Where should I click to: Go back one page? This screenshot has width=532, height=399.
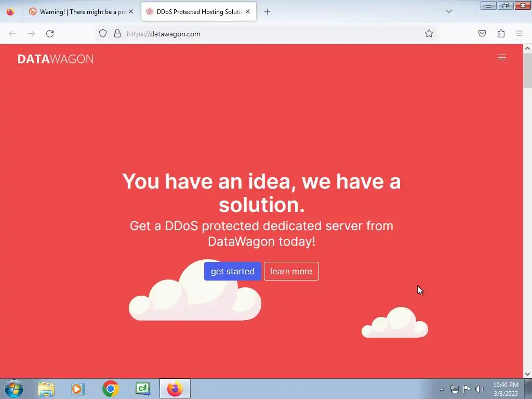pyautogui.click(x=12, y=34)
